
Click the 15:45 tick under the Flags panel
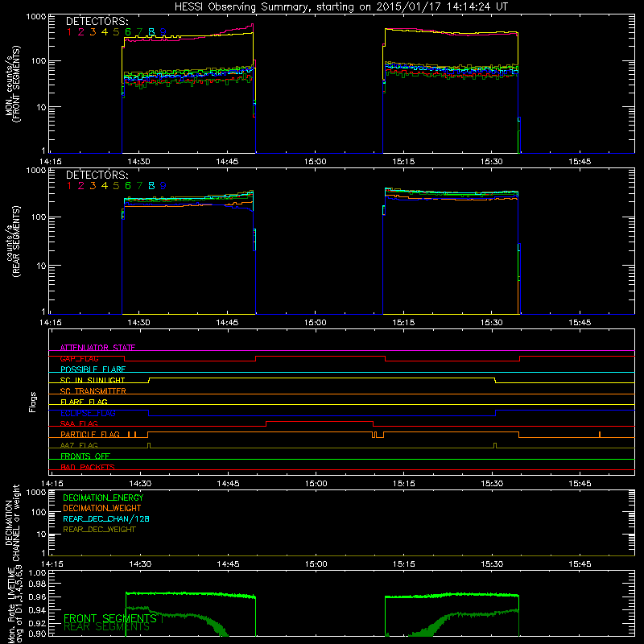coord(580,484)
